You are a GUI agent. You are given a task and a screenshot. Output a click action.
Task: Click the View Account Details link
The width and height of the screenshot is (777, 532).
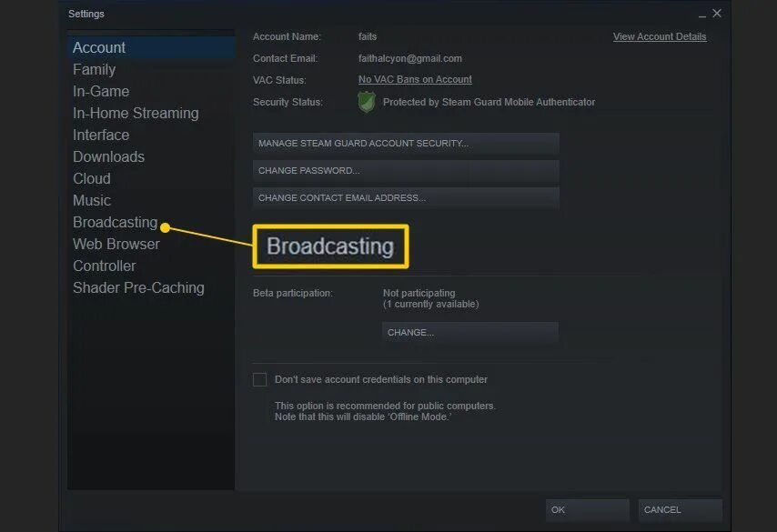(660, 36)
